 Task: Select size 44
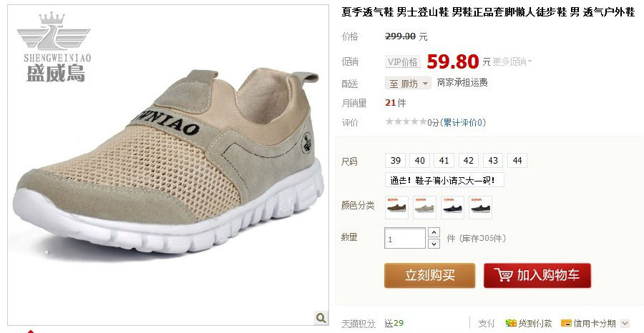[x=517, y=161]
